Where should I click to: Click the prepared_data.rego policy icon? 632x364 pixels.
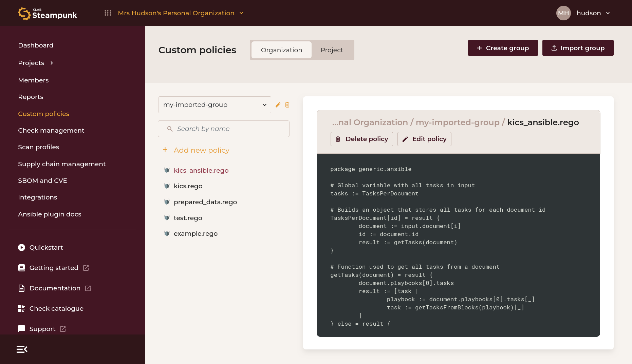[167, 202]
